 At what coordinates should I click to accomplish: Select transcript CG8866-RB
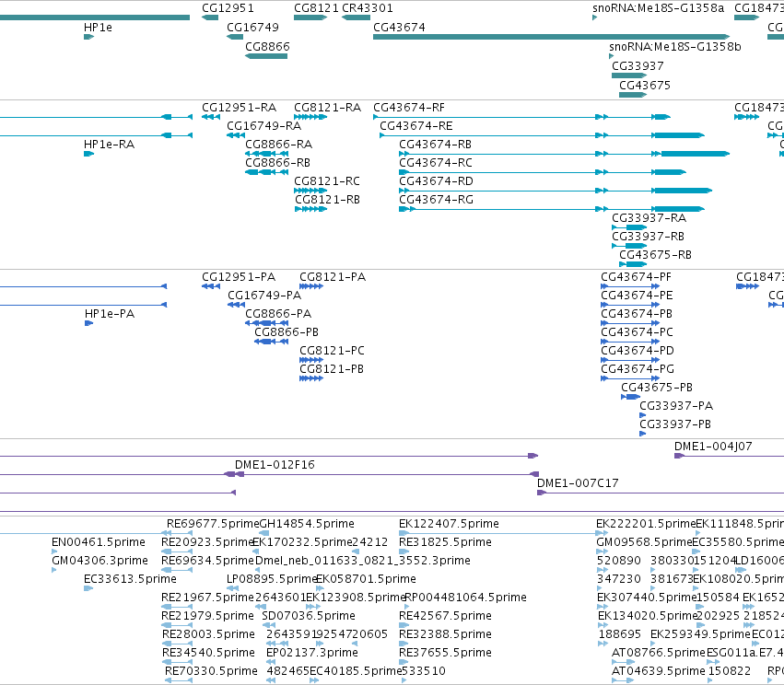point(277,163)
